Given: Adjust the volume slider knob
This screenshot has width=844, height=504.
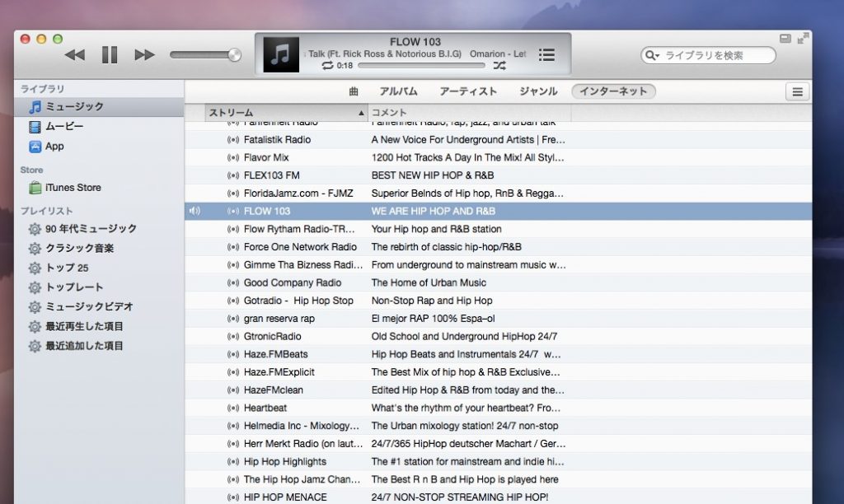Looking at the screenshot, I should click(234, 54).
